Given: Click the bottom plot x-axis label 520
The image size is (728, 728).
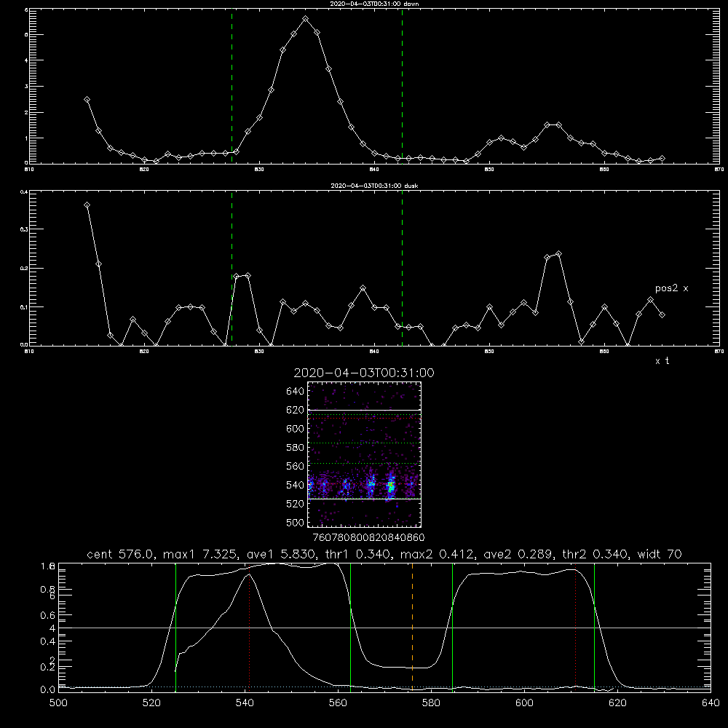Looking at the screenshot, I should coord(151,703).
